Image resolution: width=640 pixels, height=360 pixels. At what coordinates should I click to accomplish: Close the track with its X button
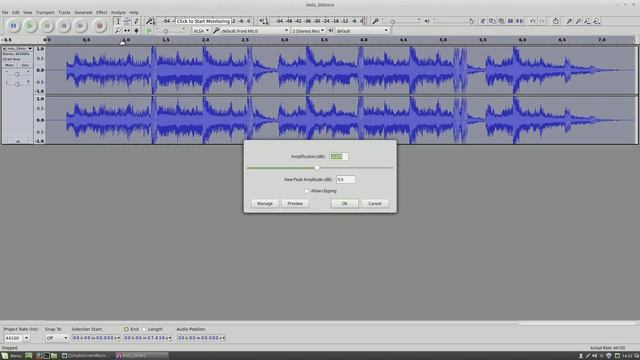4,49
